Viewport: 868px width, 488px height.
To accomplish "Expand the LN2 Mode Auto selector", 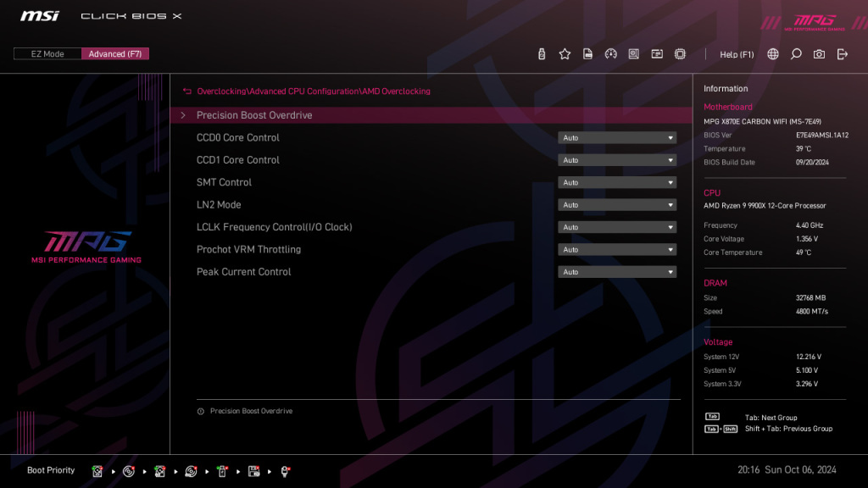I will (617, 204).
